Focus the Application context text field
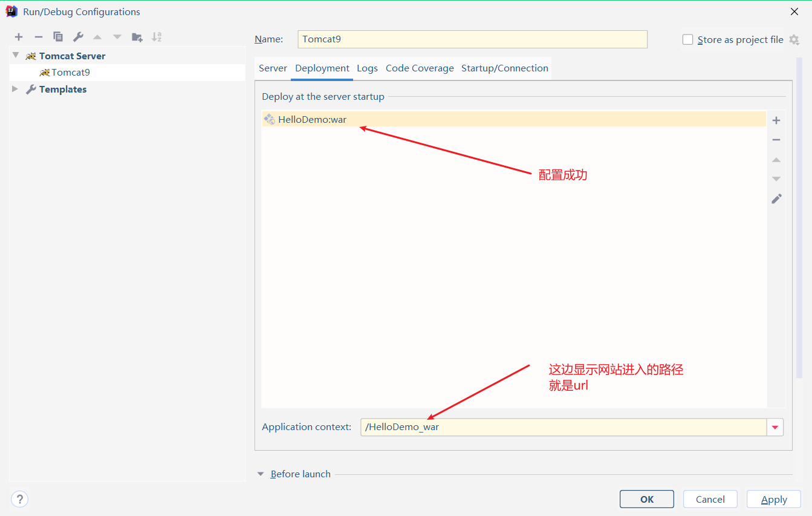812x516 pixels. point(564,427)
